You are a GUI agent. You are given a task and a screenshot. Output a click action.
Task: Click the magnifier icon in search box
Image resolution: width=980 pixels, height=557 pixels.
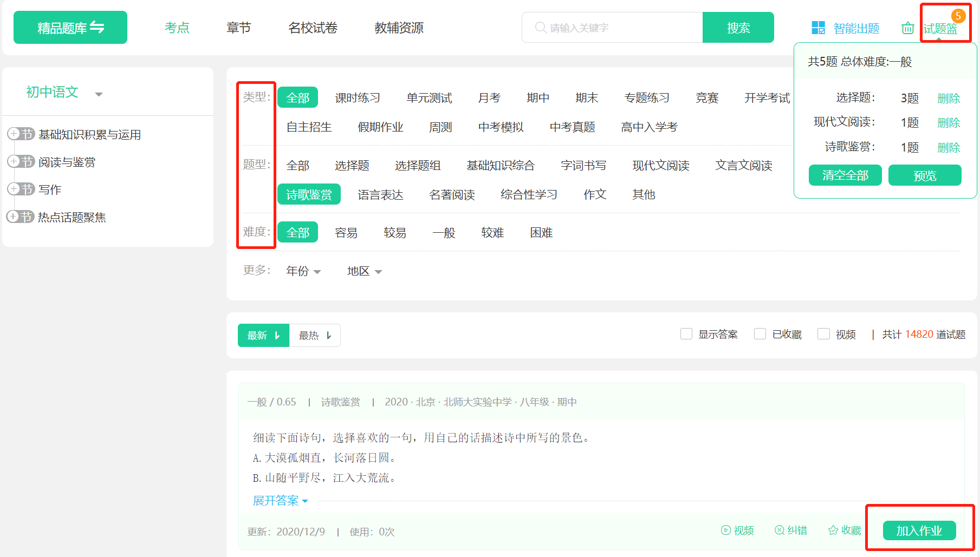[540, 28]
